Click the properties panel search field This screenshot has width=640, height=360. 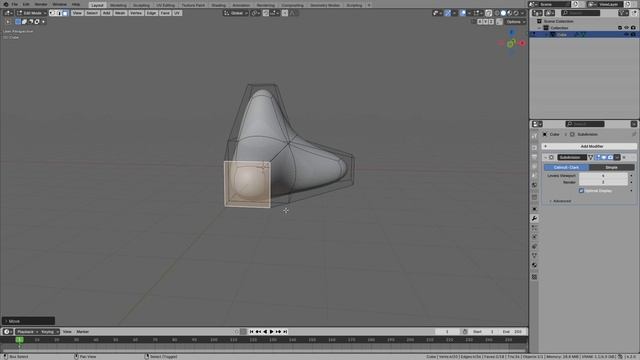coord(585,124)
